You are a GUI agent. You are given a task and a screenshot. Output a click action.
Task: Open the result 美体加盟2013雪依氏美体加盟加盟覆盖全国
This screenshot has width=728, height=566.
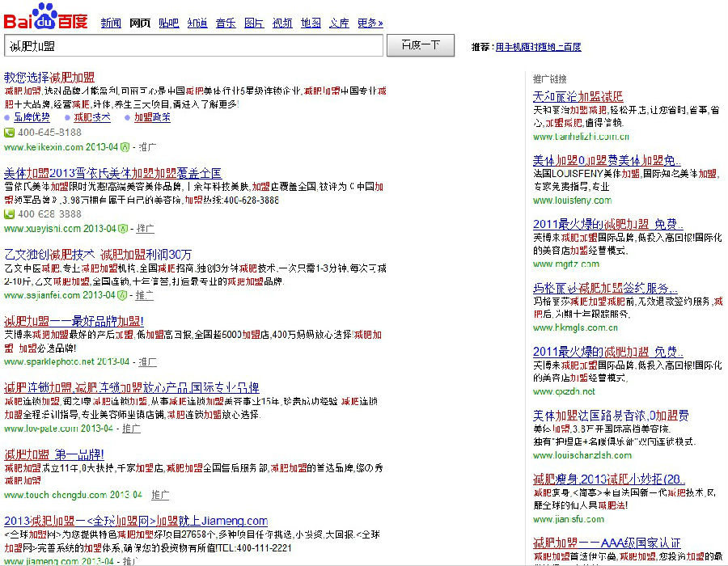tap(112, 174)
